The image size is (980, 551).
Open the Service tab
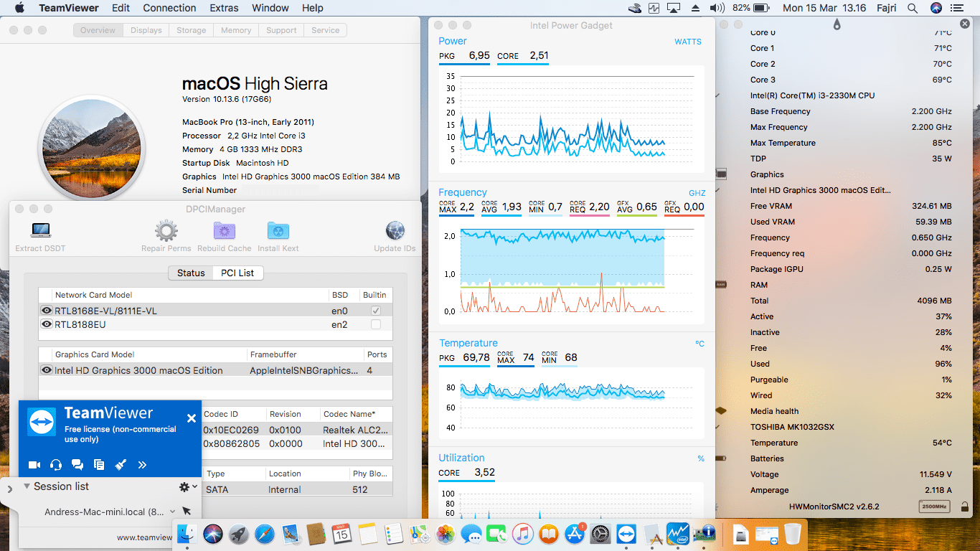pyautogui.click(x=325, y=30)
